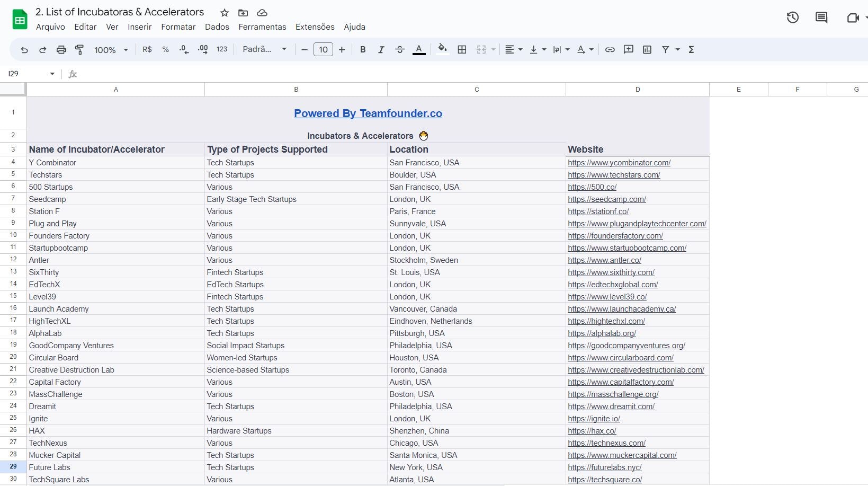Click the merge cells icon
Image resolution: width=868 pixels, height=486 pixels.
(x=481, y=50)
